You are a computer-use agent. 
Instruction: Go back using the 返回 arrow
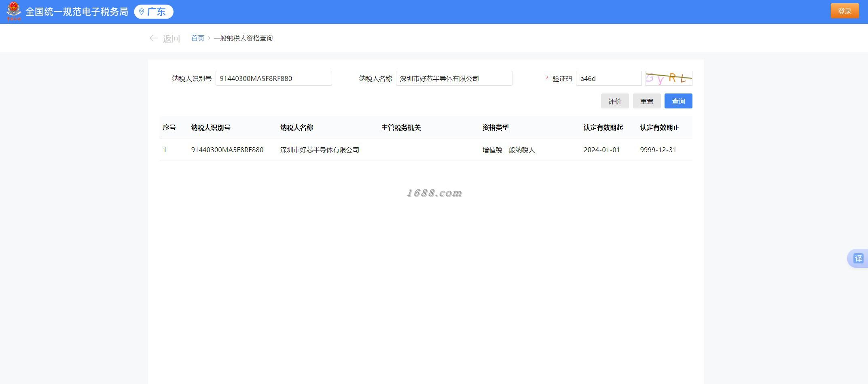point(153,38)
